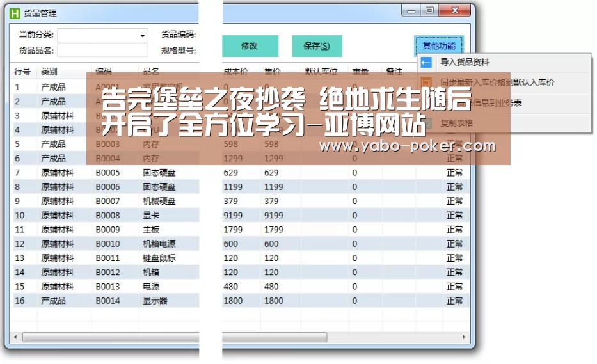
Task: Click the scrollbar left arrow
Action: click(x=15, y=337)
